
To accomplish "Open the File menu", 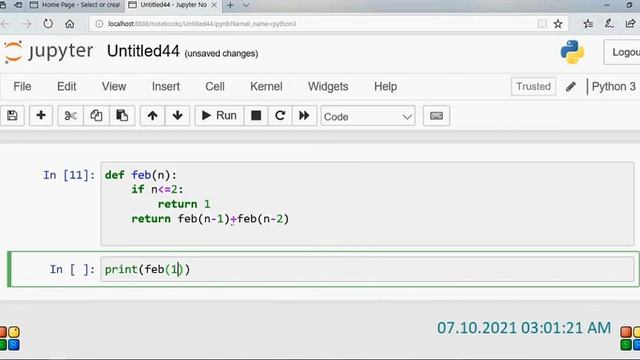I will point(22,87).
